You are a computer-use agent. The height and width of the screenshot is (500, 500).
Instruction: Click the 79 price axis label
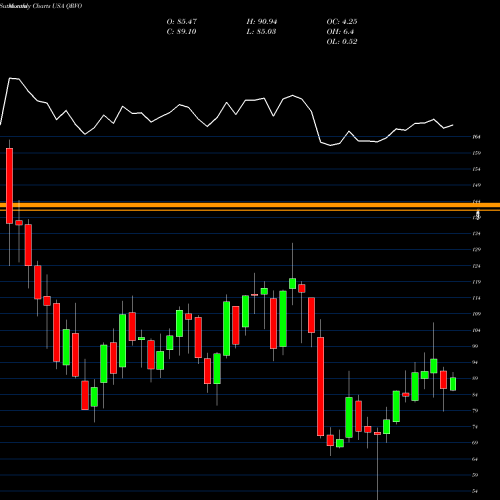(x=475, y=410)
